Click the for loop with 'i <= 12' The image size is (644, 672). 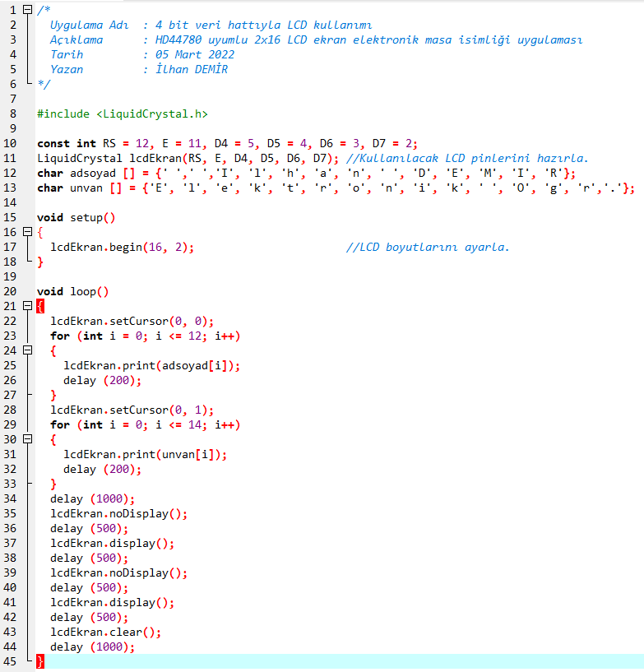(146, 336)
